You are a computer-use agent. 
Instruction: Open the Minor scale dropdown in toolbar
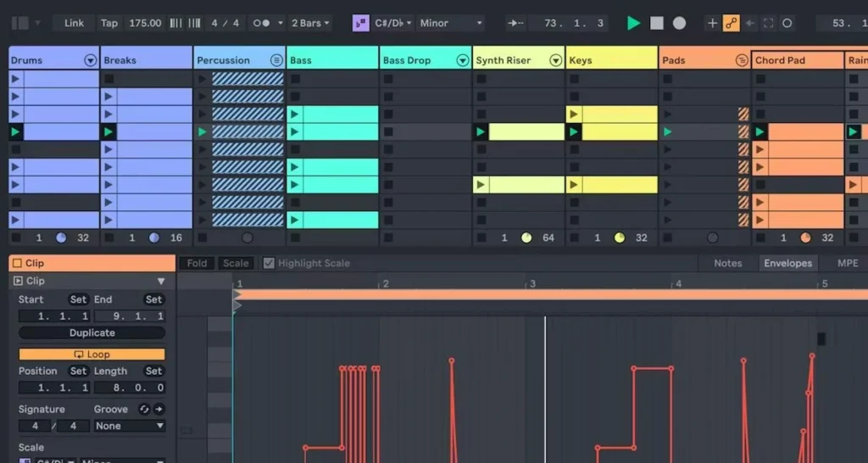tap(451, 23)
